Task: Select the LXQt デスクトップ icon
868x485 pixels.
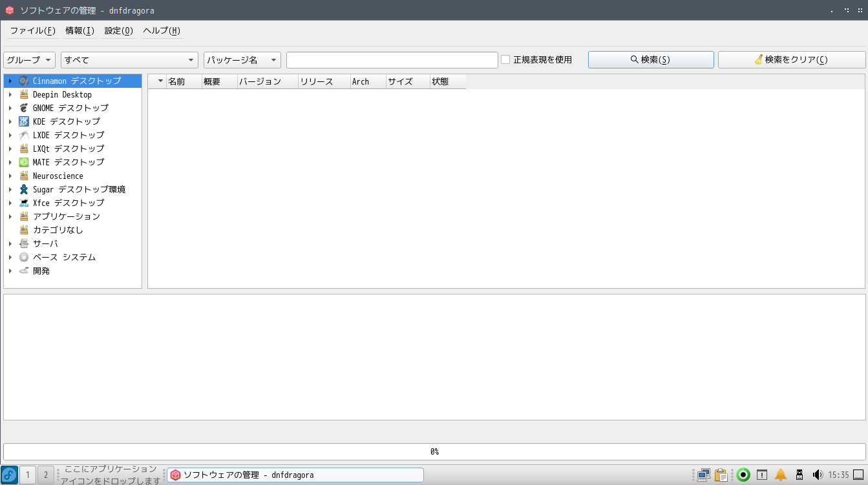Action: pyautogui.click(x=24, y=149)
